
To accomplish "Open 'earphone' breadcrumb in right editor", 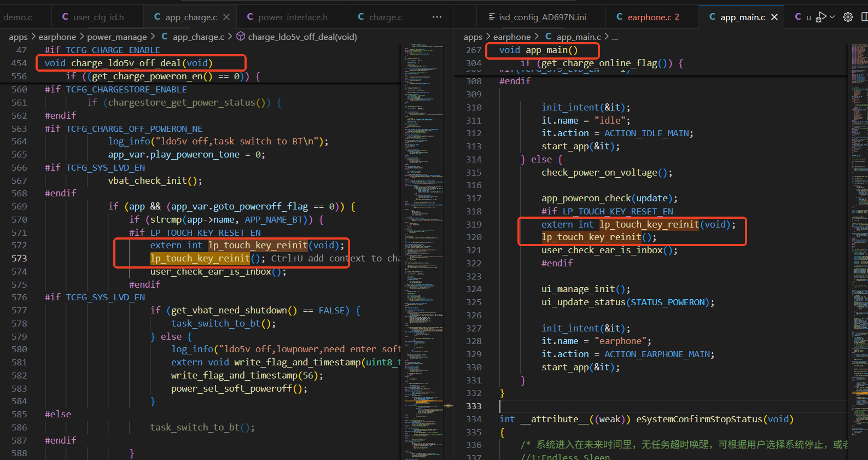I will pyautogui.click(x=512, y=37).
